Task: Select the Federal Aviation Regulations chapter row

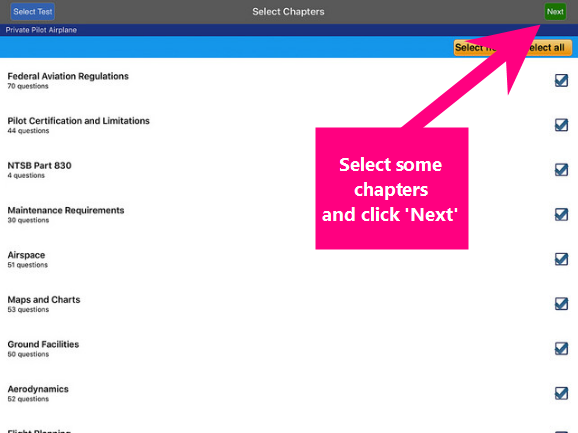Action: click(x=289, y=80)
